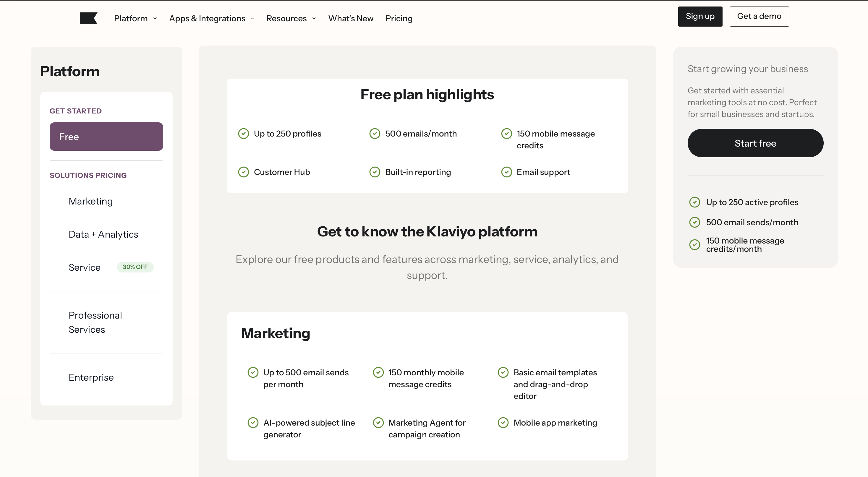Click check icon beside Marketing Agent

tap(378, 423)
